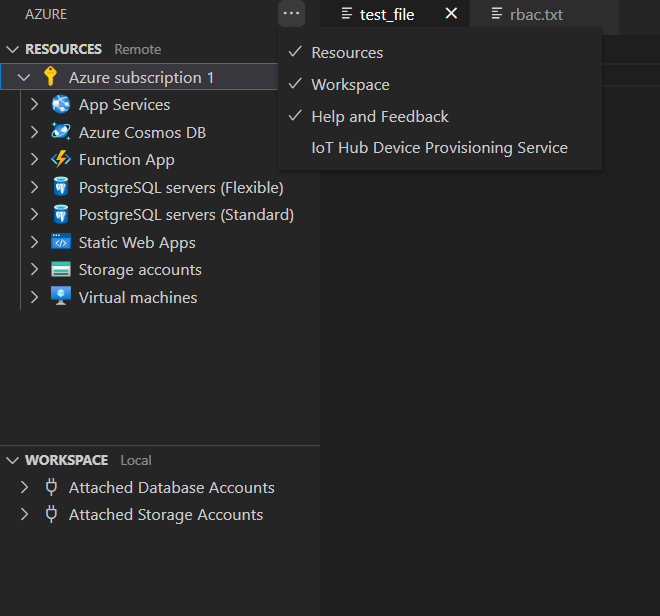The width and height of the screenshot is (660, 616).
Task: Select the Attached Database Accounts label
Action: (172, 488)
